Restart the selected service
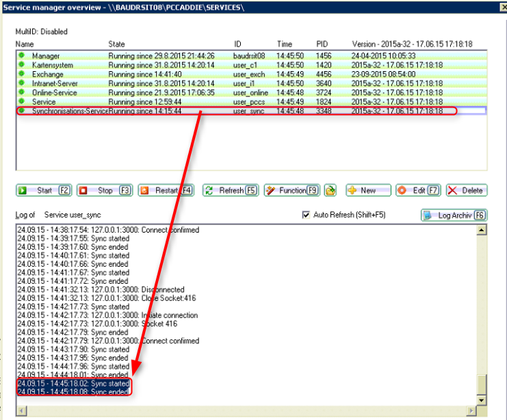Screen dimensions: 507x420 (166, 191)
